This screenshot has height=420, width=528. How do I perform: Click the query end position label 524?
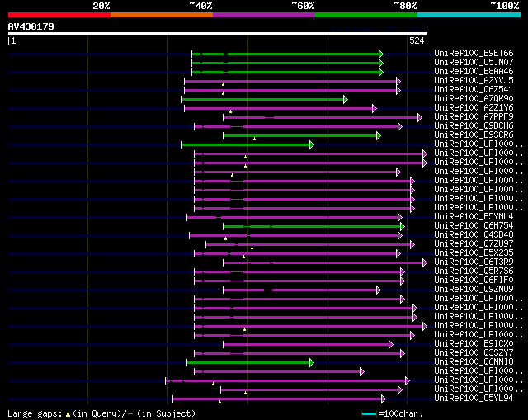point(417,40)
